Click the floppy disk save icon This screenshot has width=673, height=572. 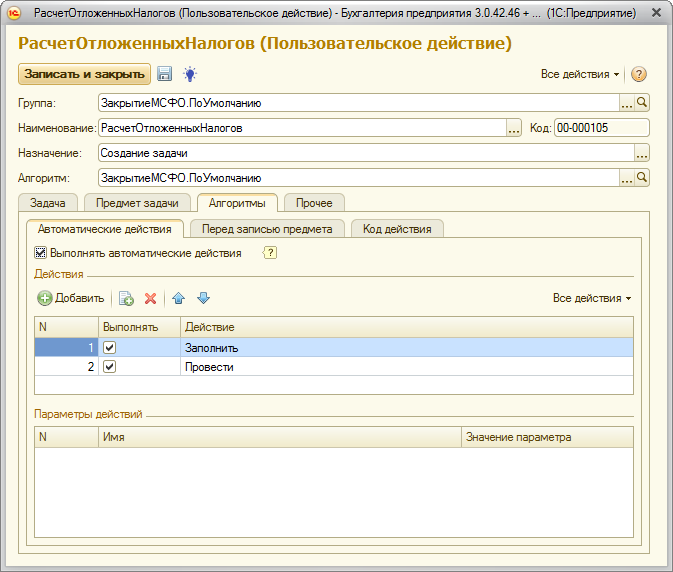click(165, 74)
